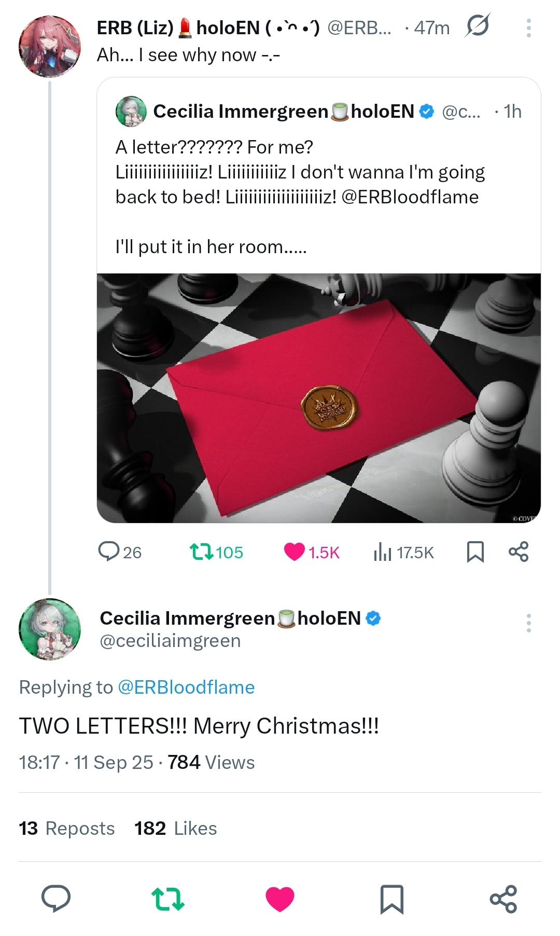This screenshot has height=936, width=560.
Task: Share ERB's quote tweet
Action: (x=519, y=552)
